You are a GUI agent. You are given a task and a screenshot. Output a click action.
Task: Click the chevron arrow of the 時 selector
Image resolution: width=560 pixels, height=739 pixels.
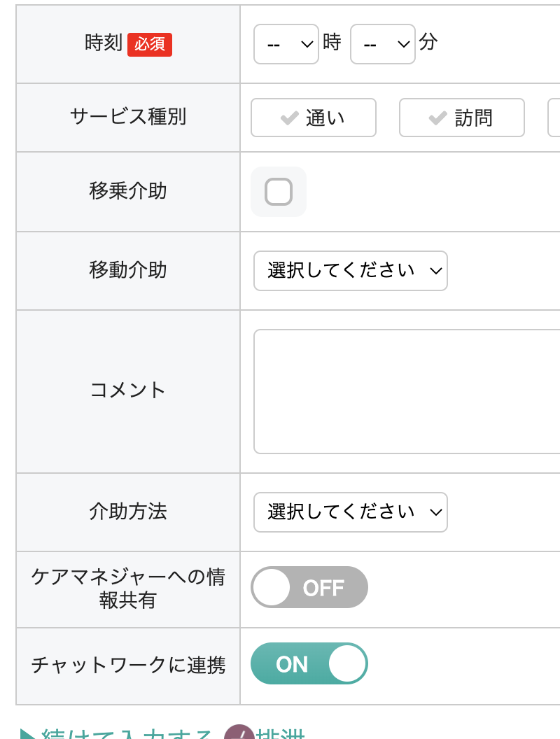pyautogui.click(x=306, y=44)
